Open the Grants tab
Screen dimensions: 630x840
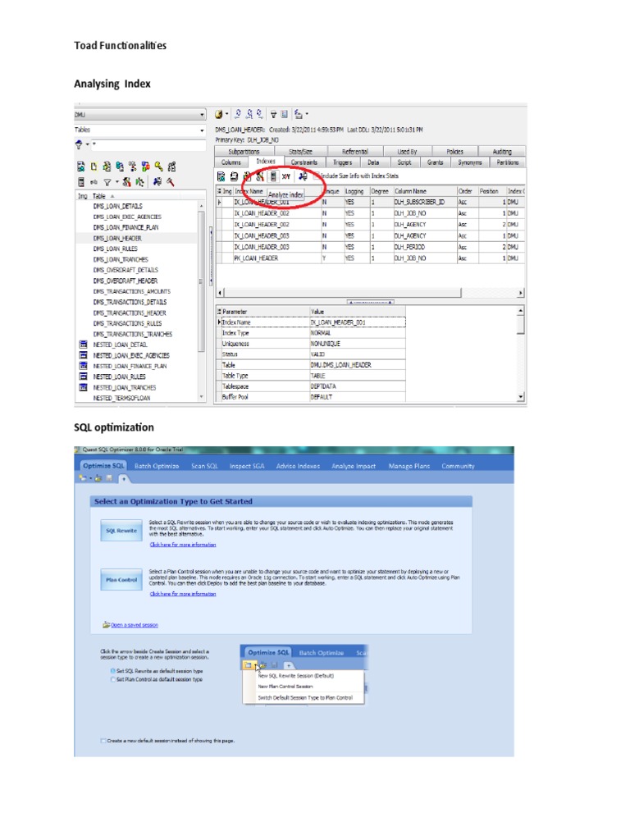(435, 162)
